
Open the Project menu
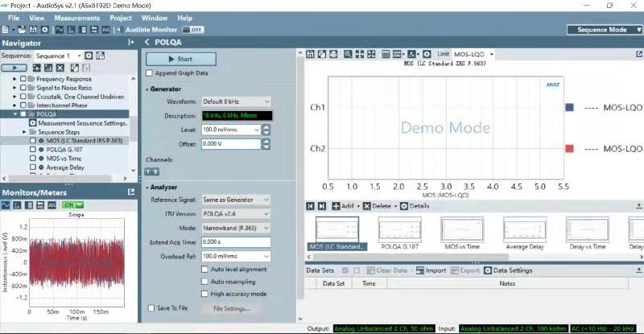(x=121, y=17)
